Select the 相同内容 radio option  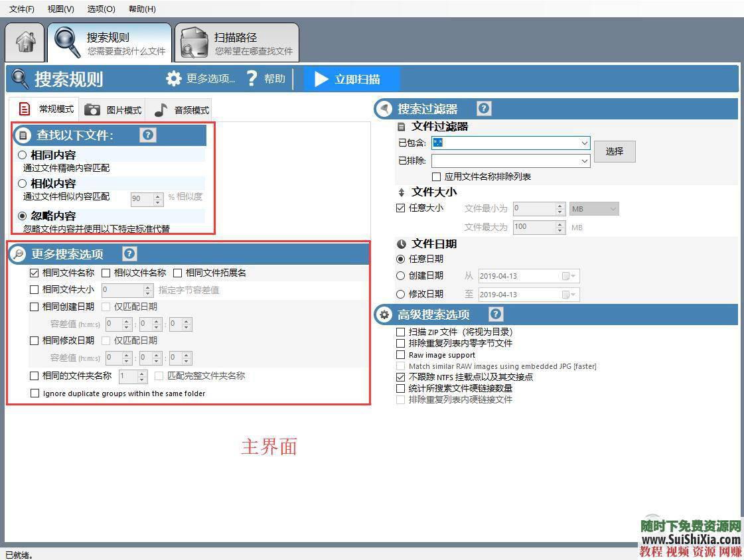point(22,155)
